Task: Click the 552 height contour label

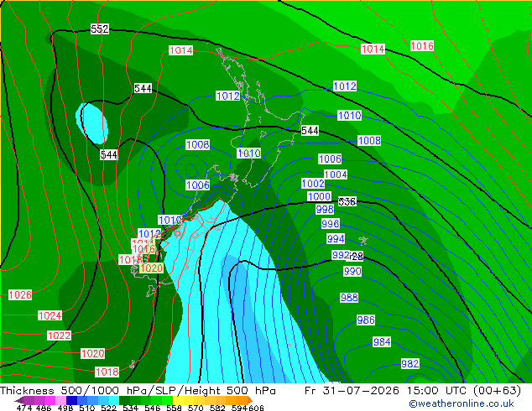Action: (100, 29)
